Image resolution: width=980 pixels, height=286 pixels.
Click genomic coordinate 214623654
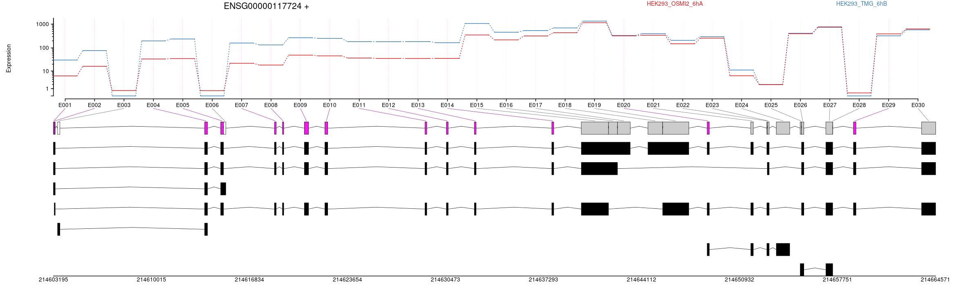tap(347, 280)
